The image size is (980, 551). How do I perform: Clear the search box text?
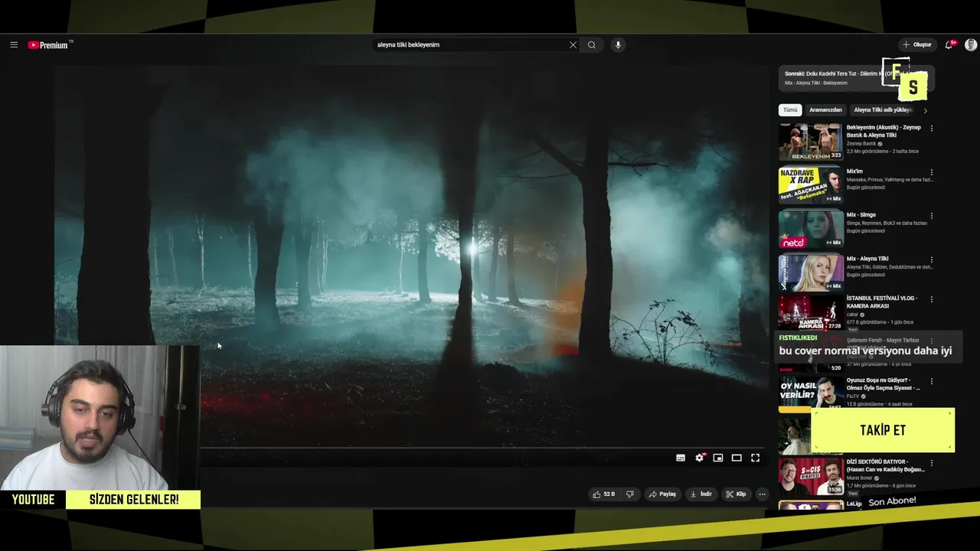(x=573, y=45)
